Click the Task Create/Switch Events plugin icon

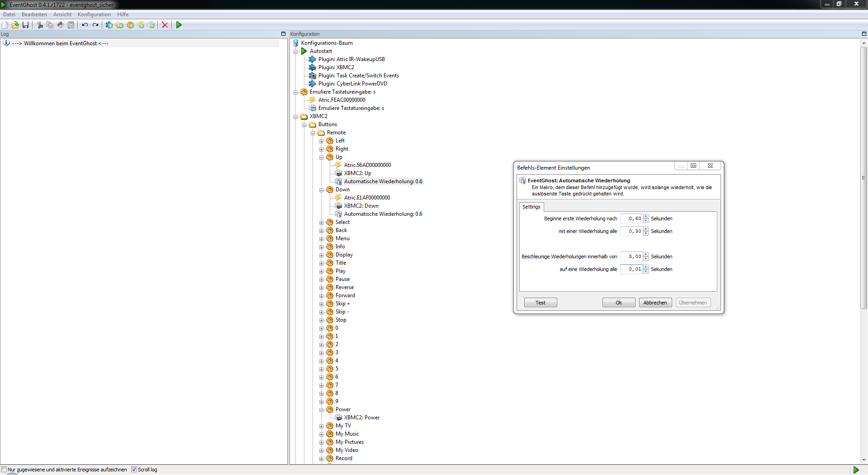point(313,76)
